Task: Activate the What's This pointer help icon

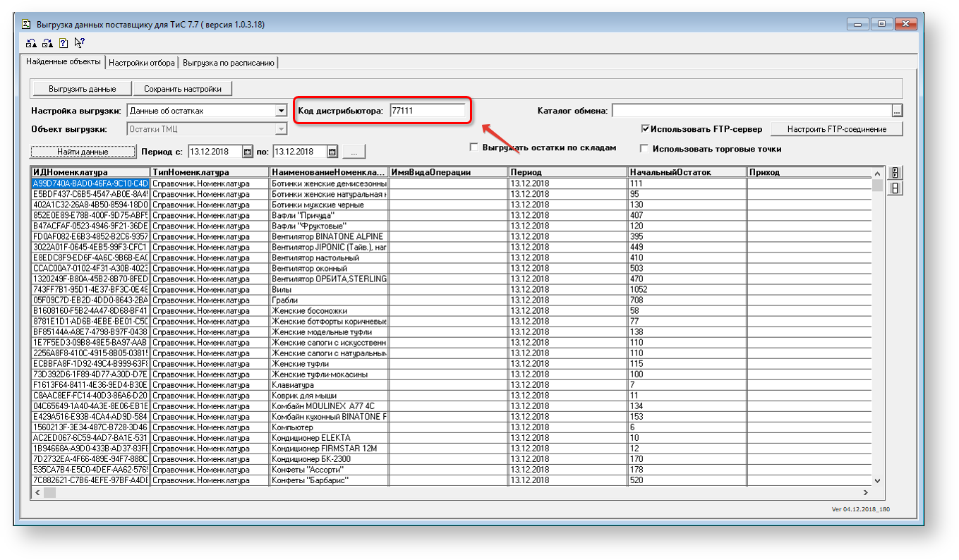Action: pos(79,43)
